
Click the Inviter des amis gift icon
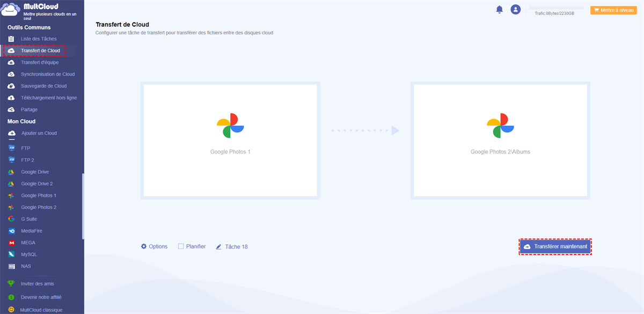coord(11,283)
